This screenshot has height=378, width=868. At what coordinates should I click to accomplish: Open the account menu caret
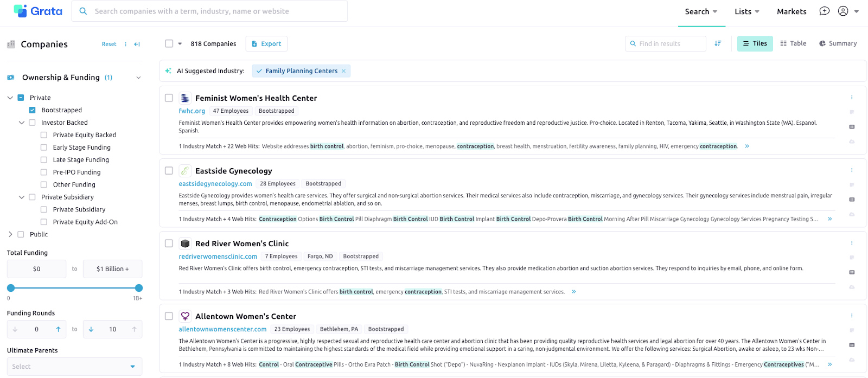click(x=857, y=11)
